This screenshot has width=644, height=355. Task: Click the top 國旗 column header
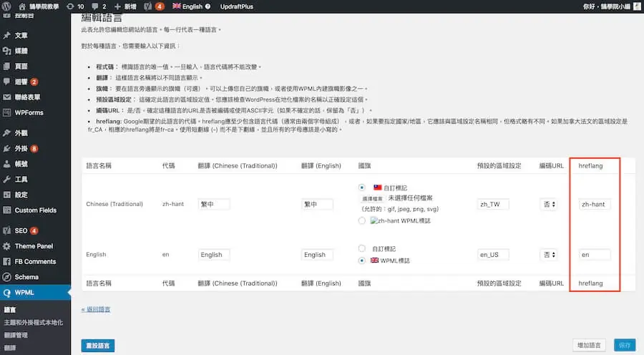365,165
